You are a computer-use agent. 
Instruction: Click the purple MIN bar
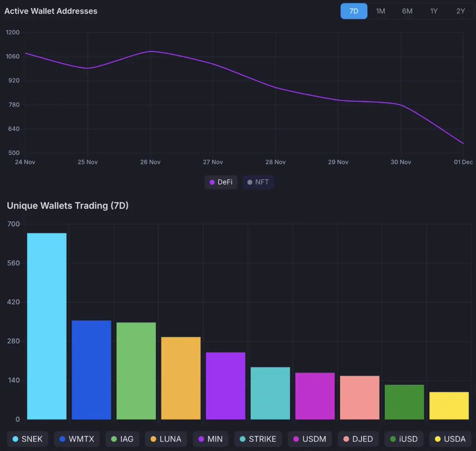tap(226, 386)
